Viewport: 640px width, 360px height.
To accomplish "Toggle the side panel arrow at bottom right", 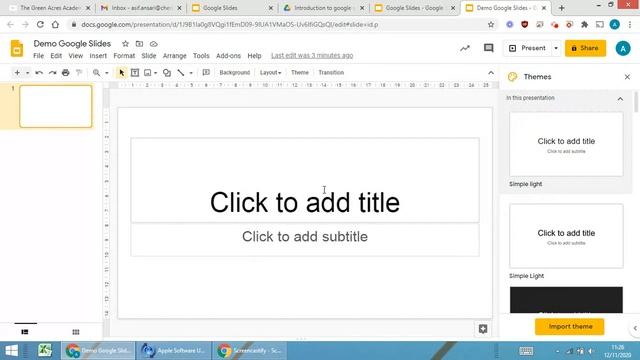I will [x=635, y=328].
